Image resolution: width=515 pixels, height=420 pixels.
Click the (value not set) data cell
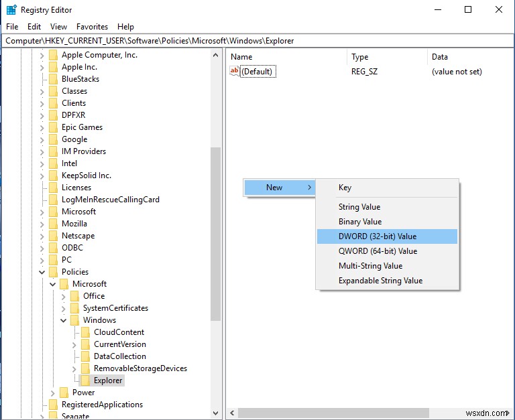pos(457,72)
